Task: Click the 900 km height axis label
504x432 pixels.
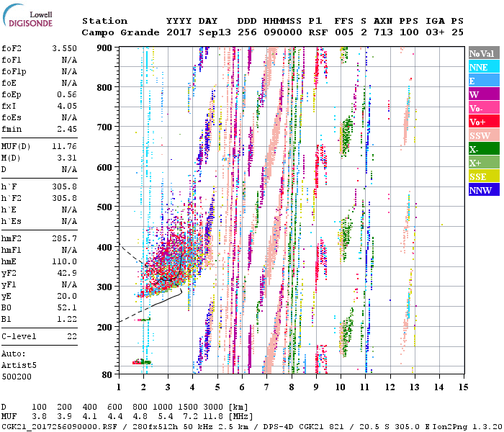Action: 104,48
